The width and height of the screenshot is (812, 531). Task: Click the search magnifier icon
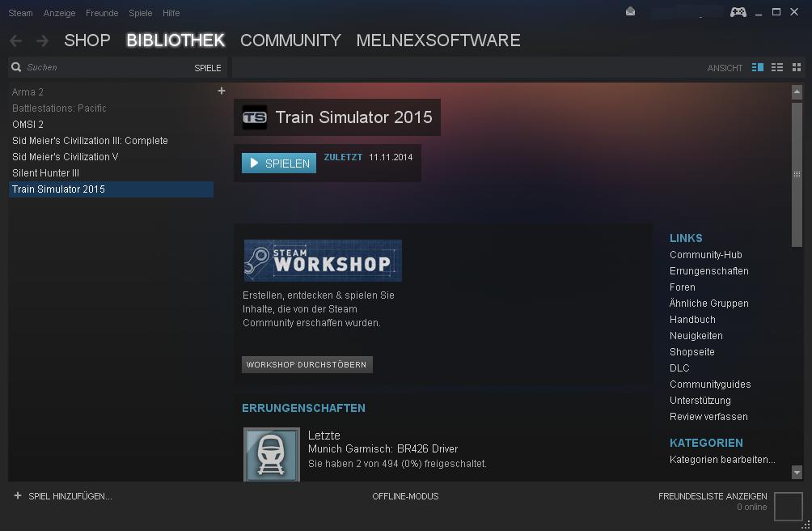pos(16,67)
